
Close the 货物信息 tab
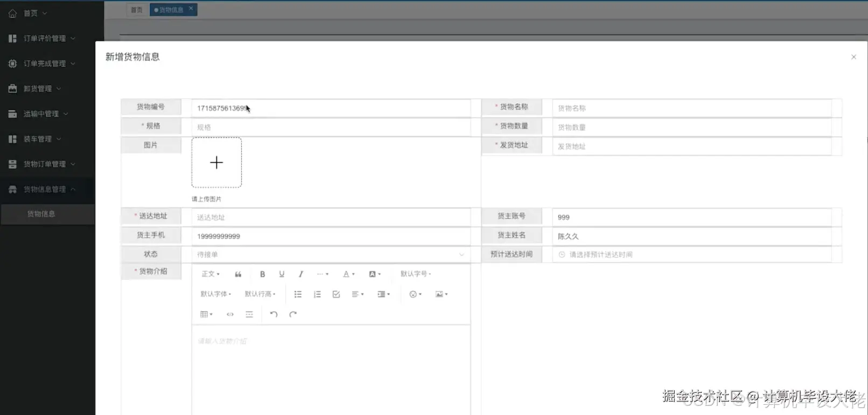(x=191, y=9)
